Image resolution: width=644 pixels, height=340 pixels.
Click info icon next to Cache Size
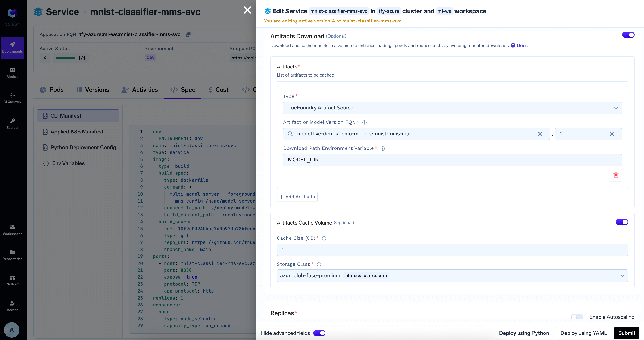(x=324, y=238)
